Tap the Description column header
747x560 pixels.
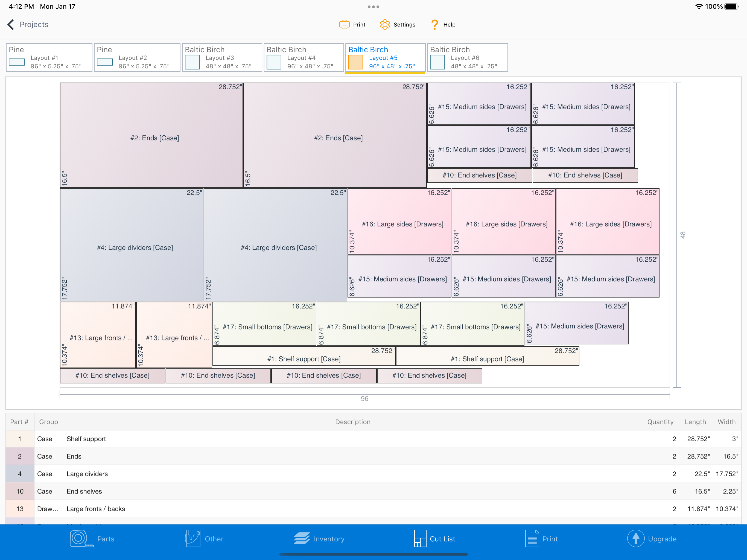pos(353,422)
